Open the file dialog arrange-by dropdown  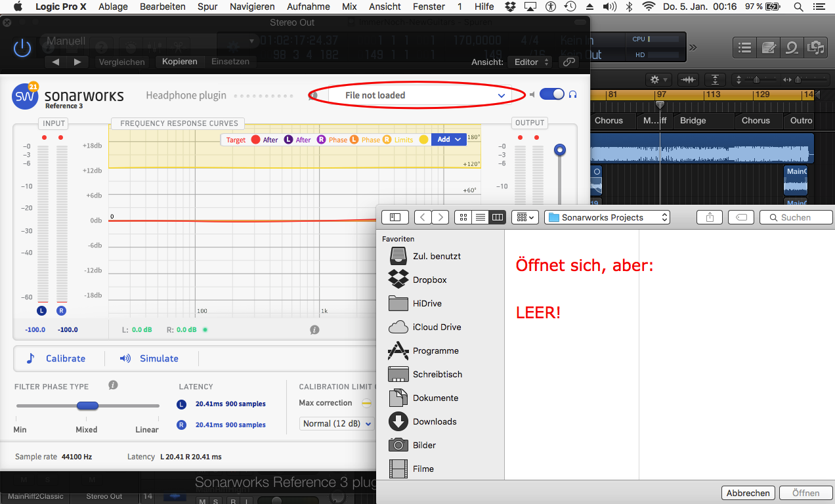click(x=525, y=217)
